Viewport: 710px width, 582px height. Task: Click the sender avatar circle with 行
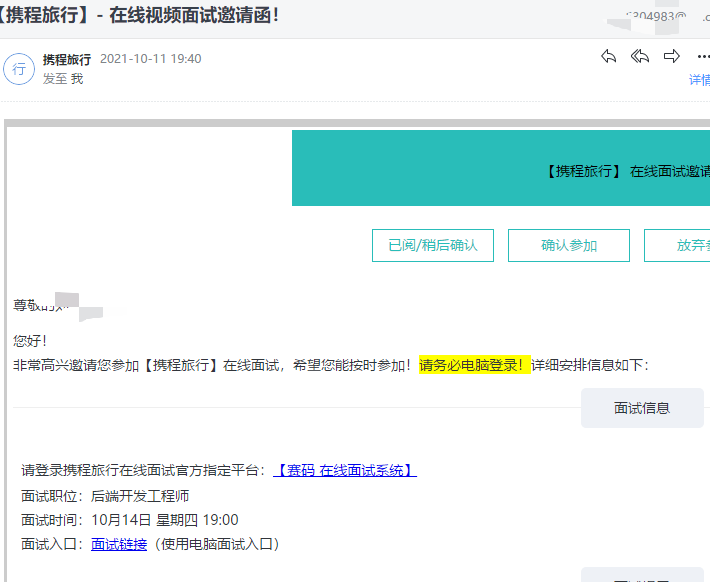click(19, 69)
